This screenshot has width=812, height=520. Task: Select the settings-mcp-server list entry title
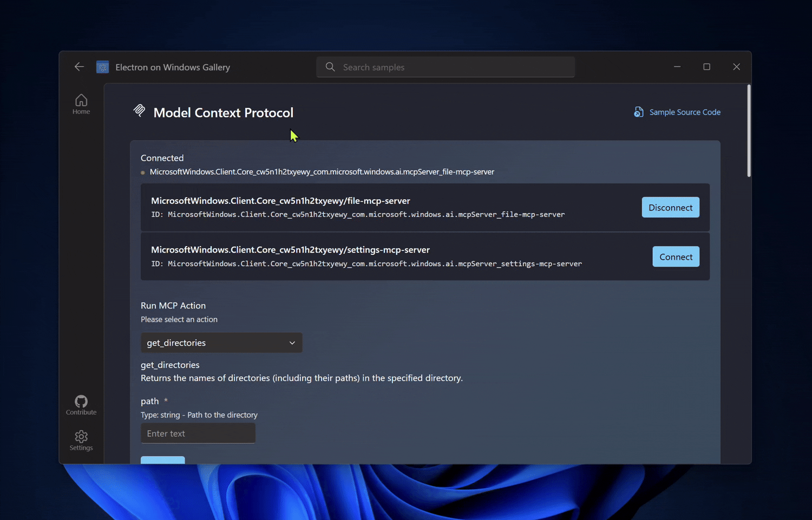(x=290, y=250)
